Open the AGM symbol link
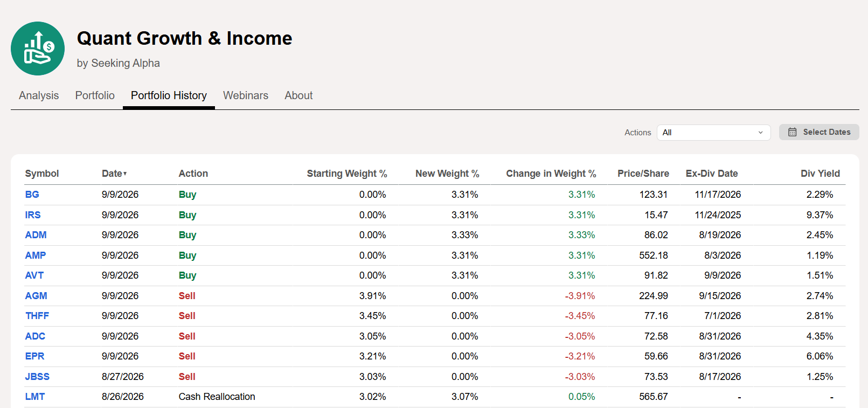This screenshot has width=868, height=408. click(36, 296)
